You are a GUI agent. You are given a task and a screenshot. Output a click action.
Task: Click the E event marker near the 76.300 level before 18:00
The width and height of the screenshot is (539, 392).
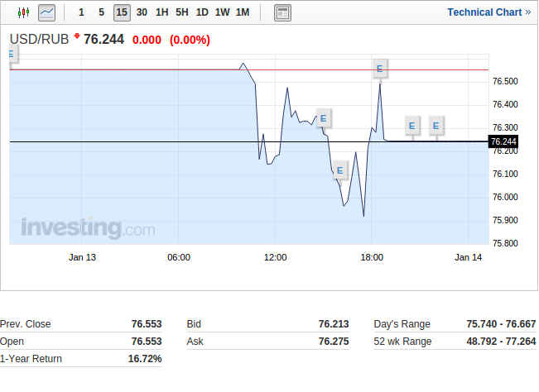323,118
